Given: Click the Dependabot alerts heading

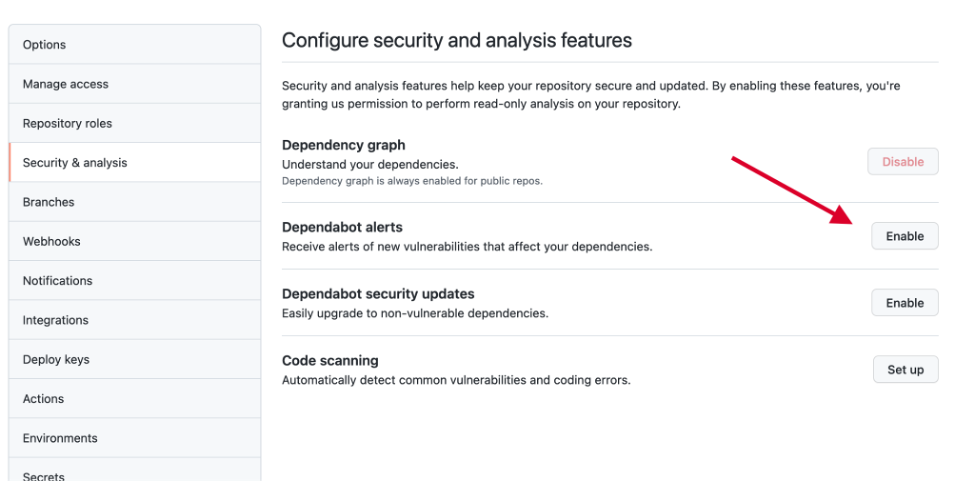Looking at the screenshot, I should [x=342, y=228].
